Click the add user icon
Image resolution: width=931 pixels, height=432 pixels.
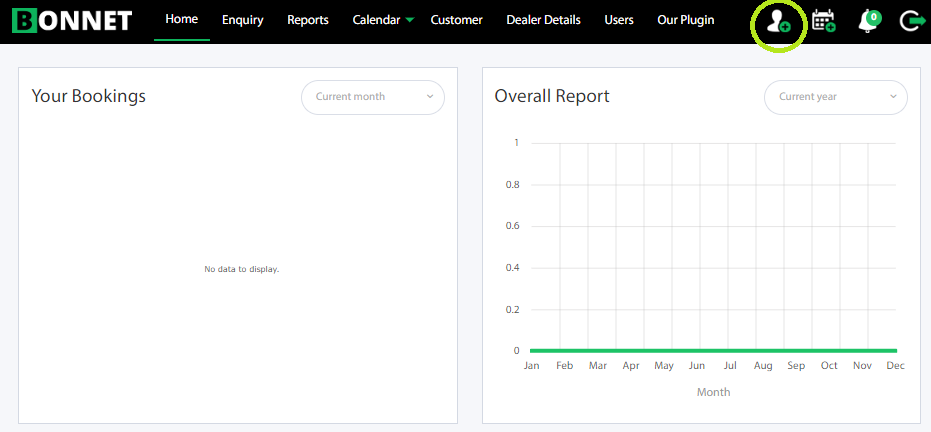(x=777, y=21)
